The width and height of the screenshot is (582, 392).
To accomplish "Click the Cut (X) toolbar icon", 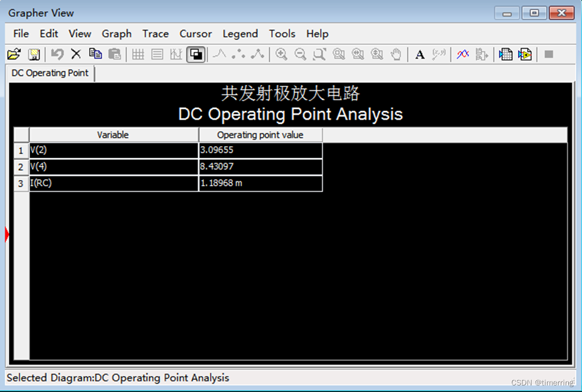I will pos(76,55).
